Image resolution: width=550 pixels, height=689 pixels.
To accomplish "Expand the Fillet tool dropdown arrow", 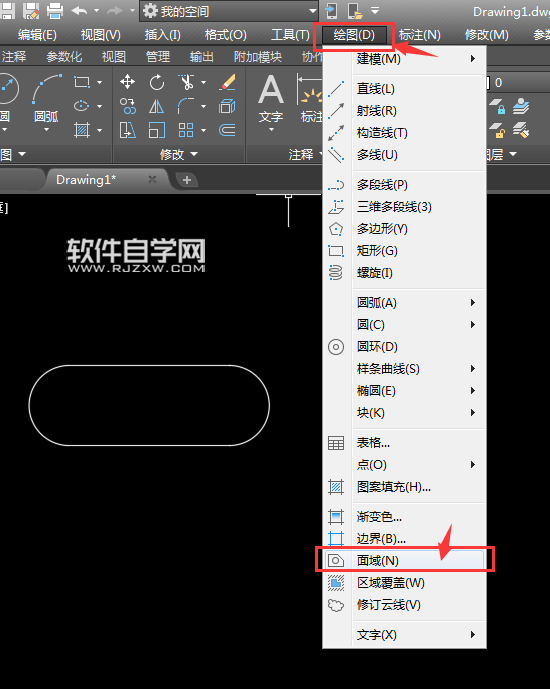I will pyautogui.click(x=203, y=106).
